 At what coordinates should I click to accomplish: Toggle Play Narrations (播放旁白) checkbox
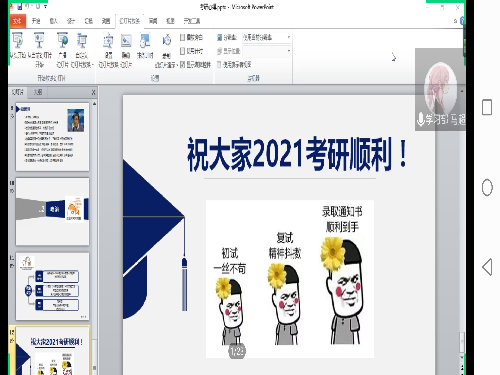[x=182, y=37]
